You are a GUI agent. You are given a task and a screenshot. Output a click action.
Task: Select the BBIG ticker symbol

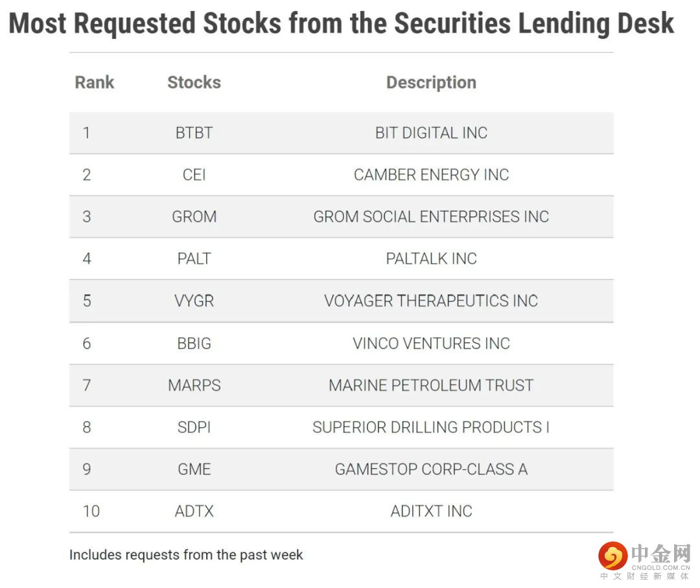(194, 343)
